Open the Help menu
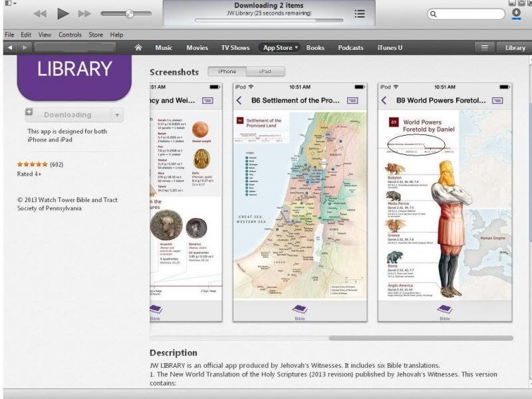This screenshot has width=532, height=399. [116, 35]
